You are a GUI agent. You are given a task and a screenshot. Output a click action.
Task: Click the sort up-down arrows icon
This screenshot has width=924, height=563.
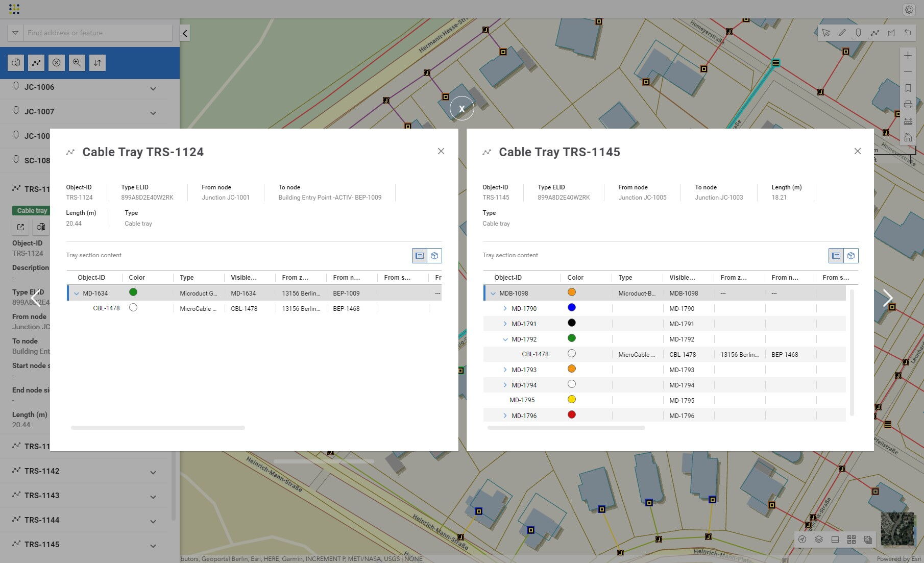pos(97,63)
